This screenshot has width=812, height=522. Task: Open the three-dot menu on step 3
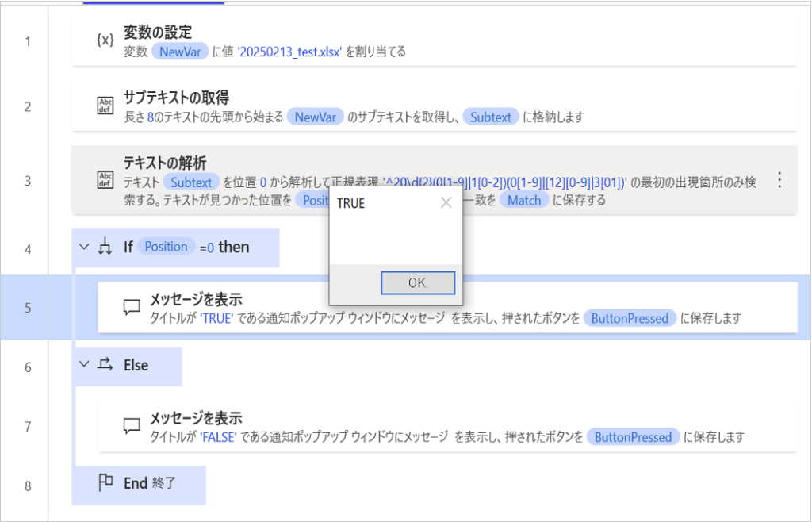[x=779, y=180]
